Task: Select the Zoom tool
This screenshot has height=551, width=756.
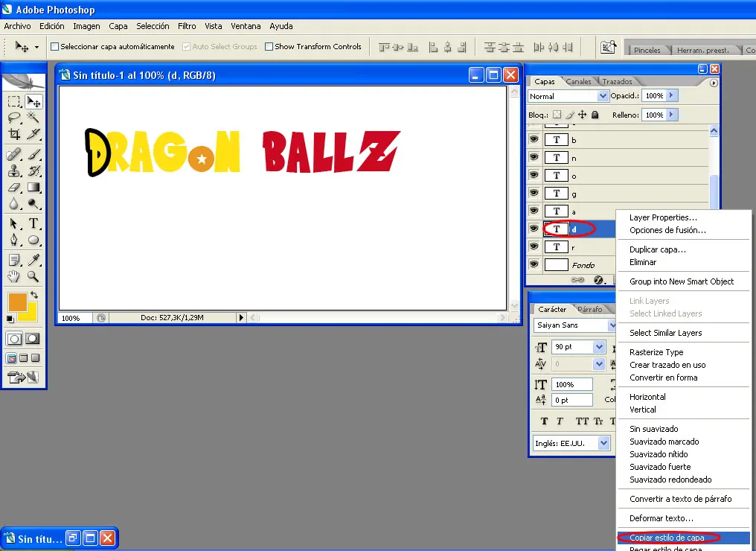Action: tap(33, 276)
